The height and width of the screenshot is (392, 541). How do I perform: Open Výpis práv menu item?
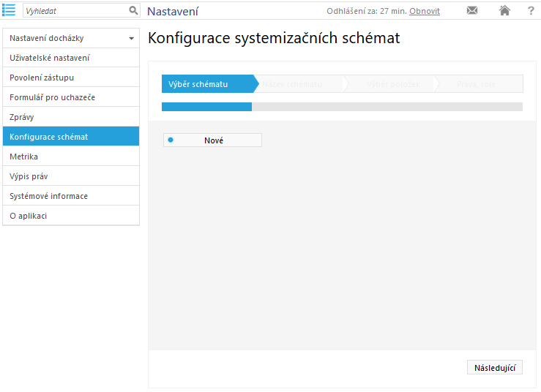pos(71,176)
